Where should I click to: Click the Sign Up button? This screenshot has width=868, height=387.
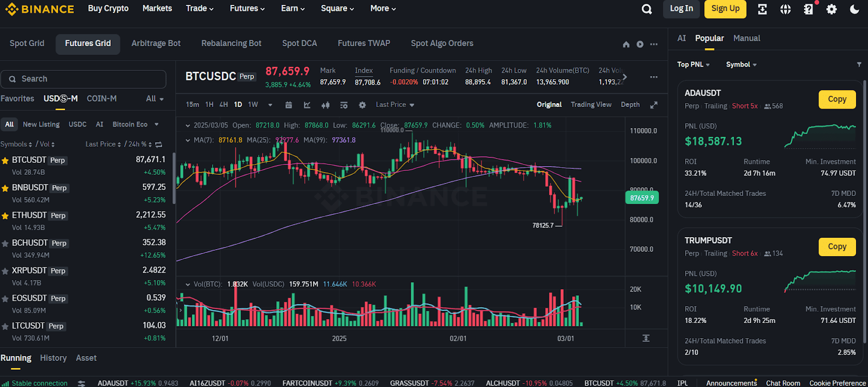[725, 9]
